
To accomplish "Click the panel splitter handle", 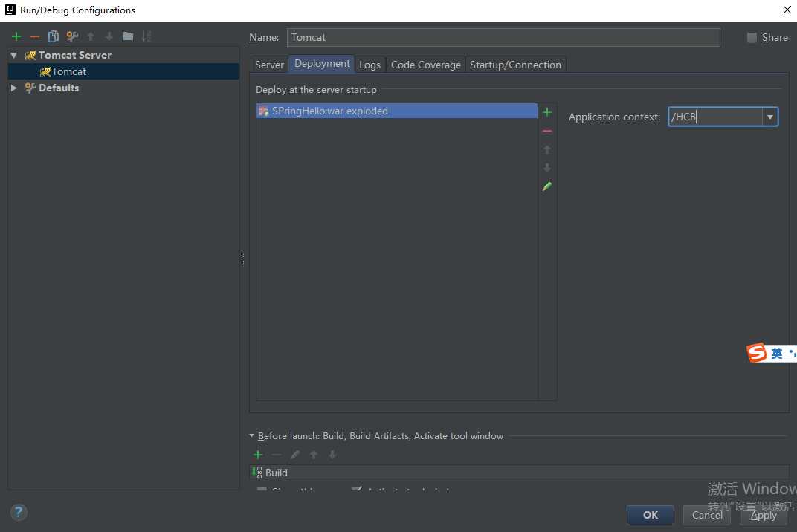I will click(242, 259).
